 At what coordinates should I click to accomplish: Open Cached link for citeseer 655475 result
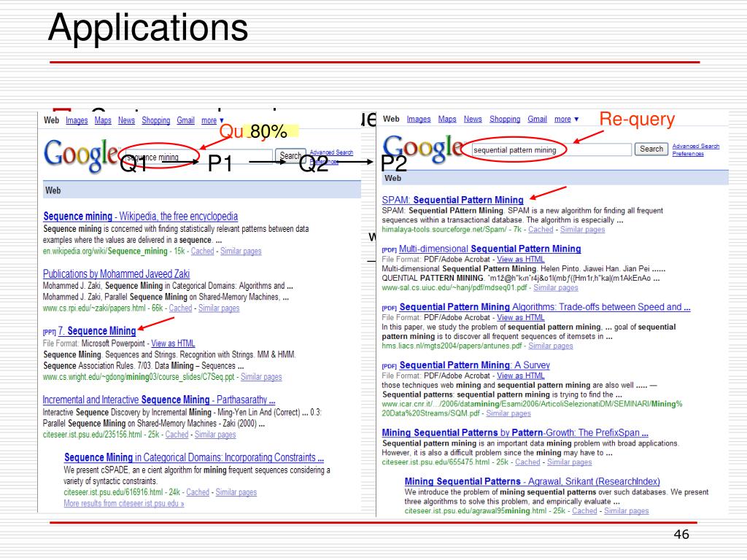[x=528, y=462]
